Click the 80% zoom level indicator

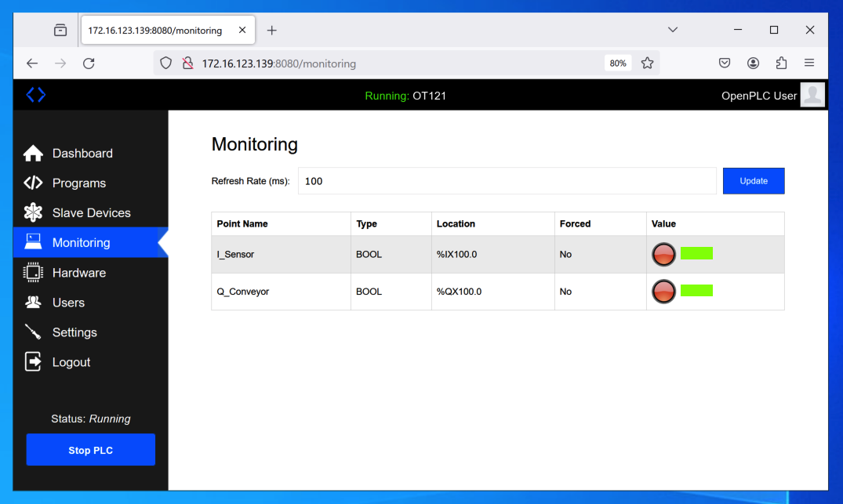(x=618, y=63)
